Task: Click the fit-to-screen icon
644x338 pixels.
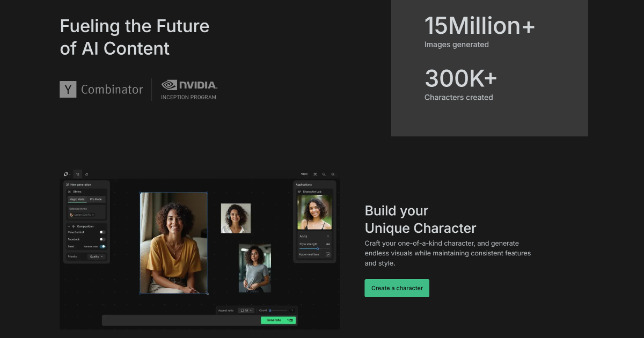Action: click(x=315, y=174)
